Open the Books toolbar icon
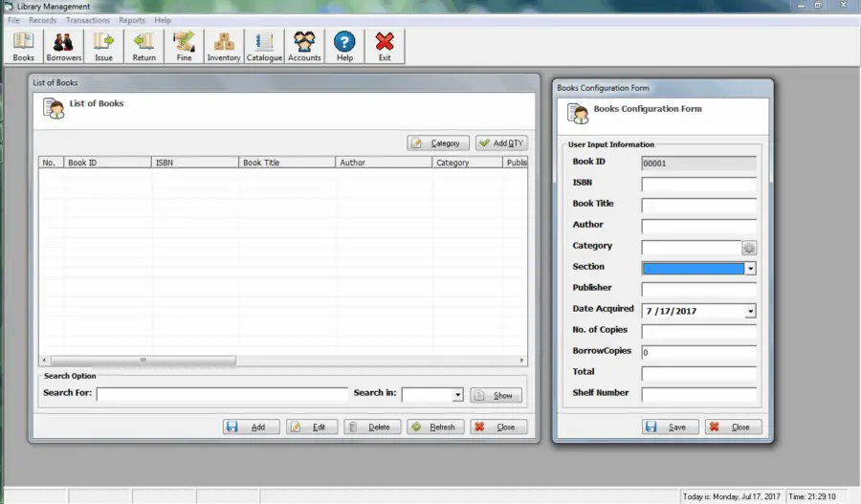This screenshot has height=504, width=861. click(x=24, y=46)
